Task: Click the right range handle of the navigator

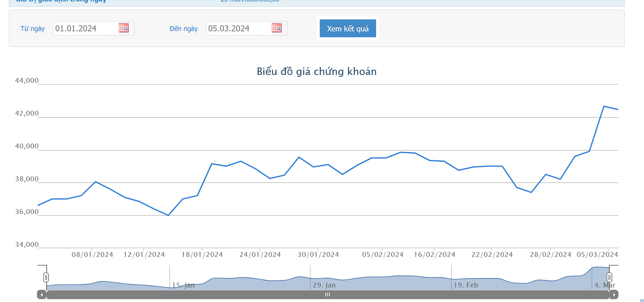Action: coord(609,277)
